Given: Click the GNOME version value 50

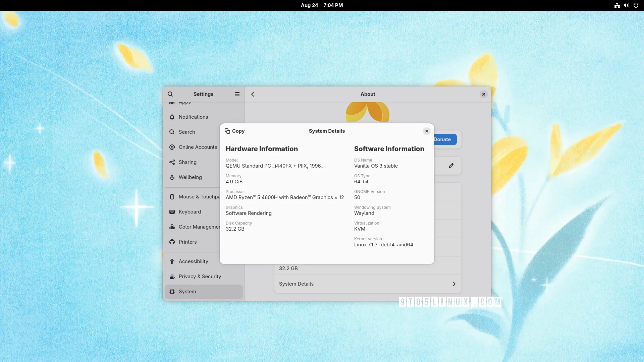Looking at the screenshot, I should [357, 197].
